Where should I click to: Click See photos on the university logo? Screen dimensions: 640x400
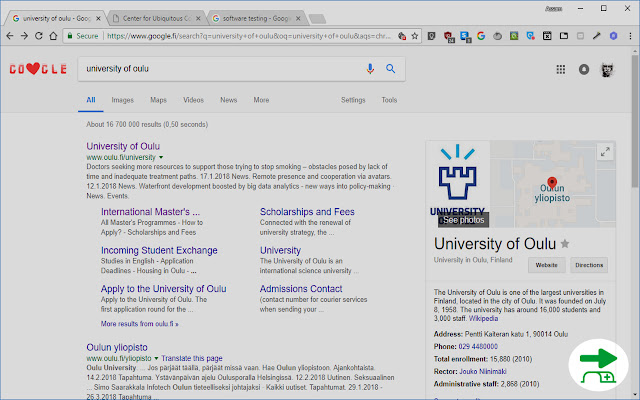click(x=463, y=220)
